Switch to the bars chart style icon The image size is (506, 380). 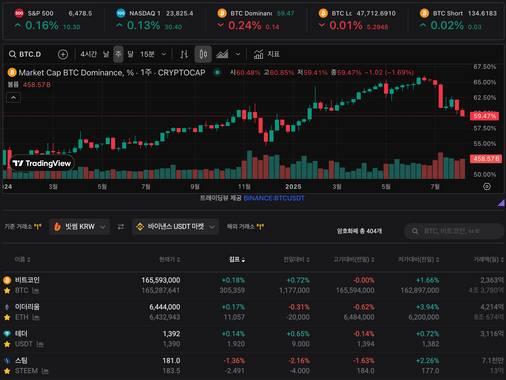pos(184,54)
